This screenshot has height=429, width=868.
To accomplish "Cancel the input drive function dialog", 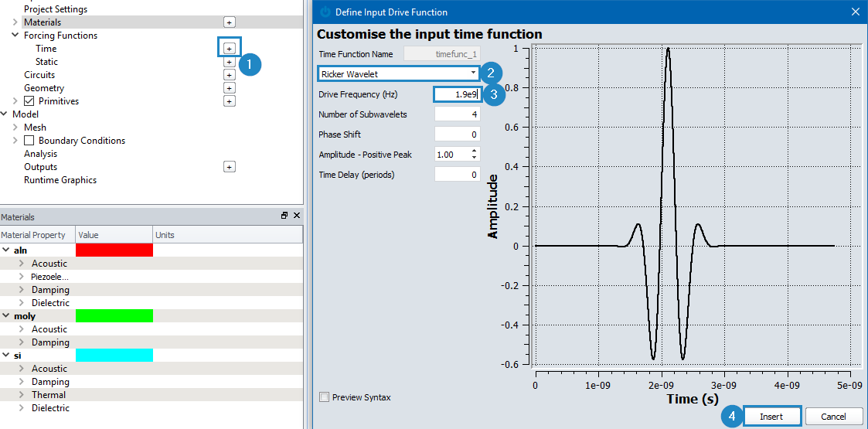I will [x=834, y=417].
